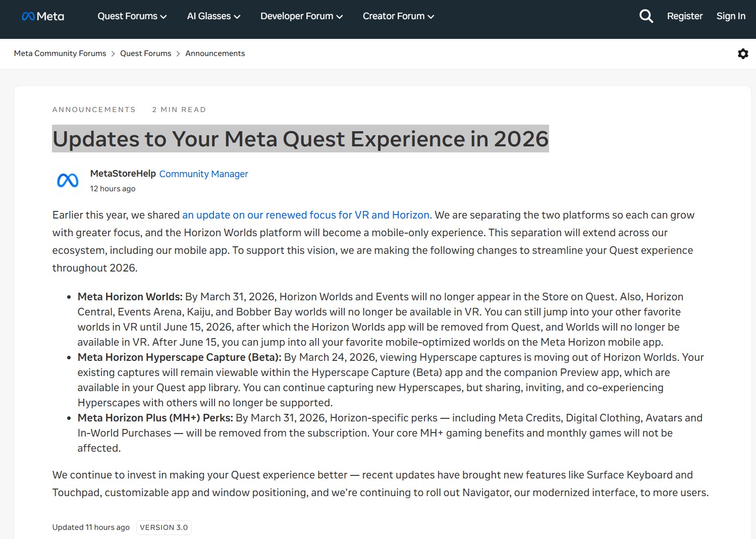Image resolution: width=756 pixels, height=539 pixels.
Task: Click the VERSION 3.0 badge
Action: (164, 527)
